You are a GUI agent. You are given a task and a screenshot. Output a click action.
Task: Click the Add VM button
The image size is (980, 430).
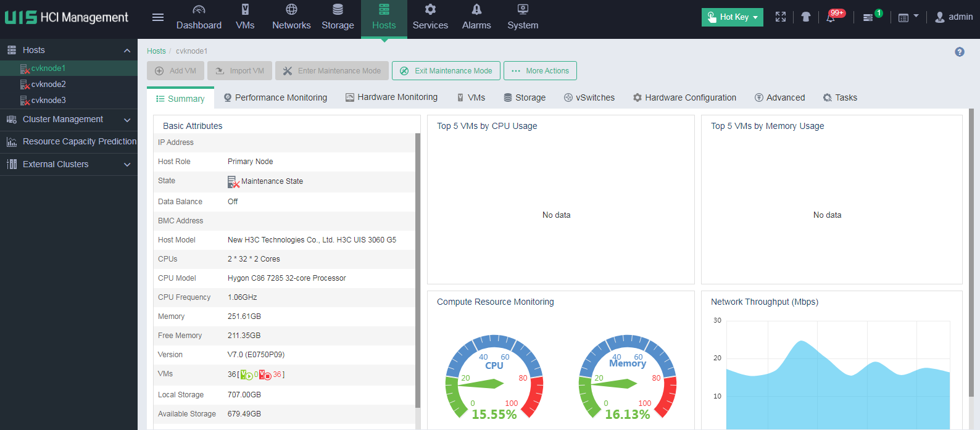pyautogui.click(x=176, y=71)
